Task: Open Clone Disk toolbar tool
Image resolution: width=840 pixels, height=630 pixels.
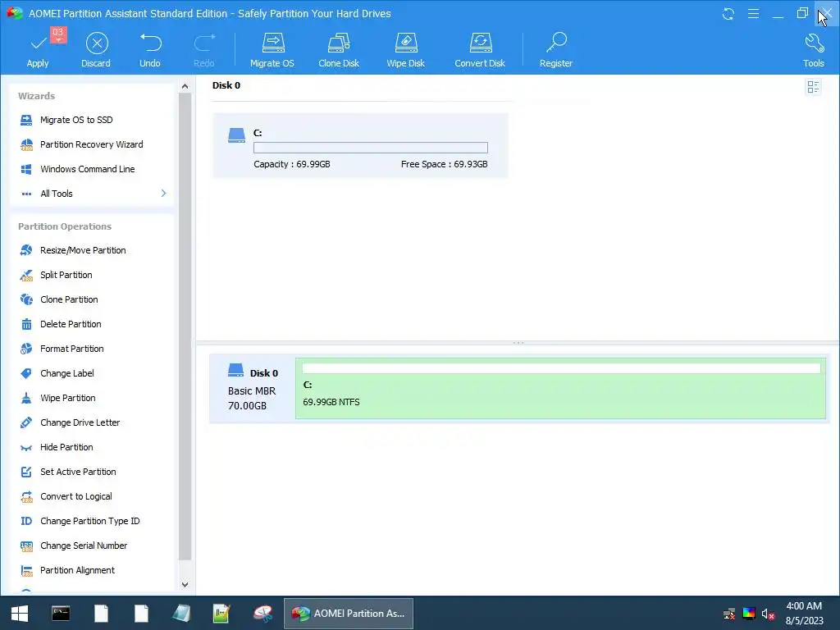Action: point(339,50)
